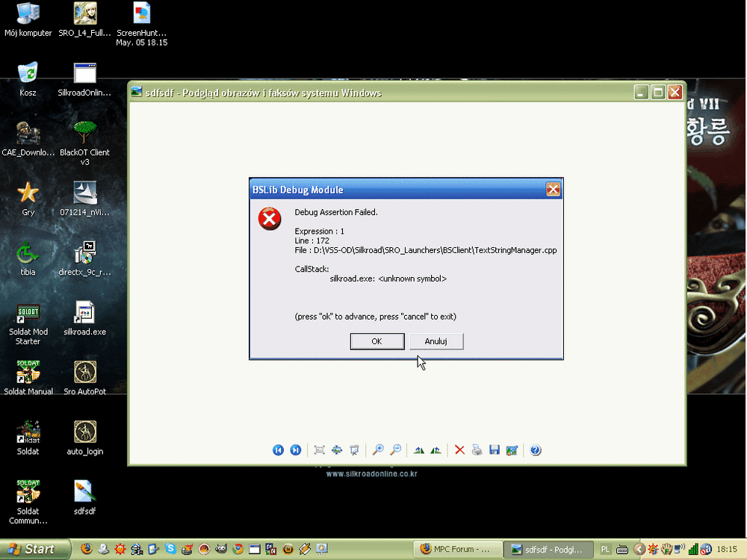Select directx_9c_r... installer icon
Viewport: 747px width, 560px height.
pos(85,258)
